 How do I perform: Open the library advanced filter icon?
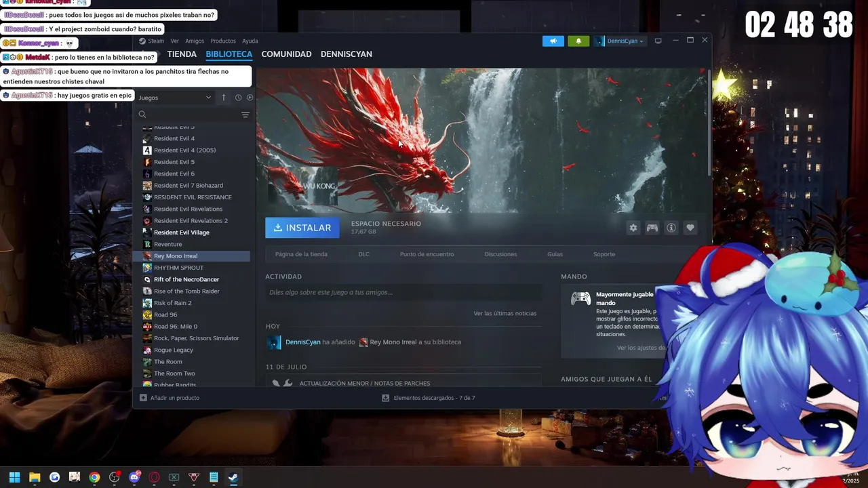(x=245, y=115)
